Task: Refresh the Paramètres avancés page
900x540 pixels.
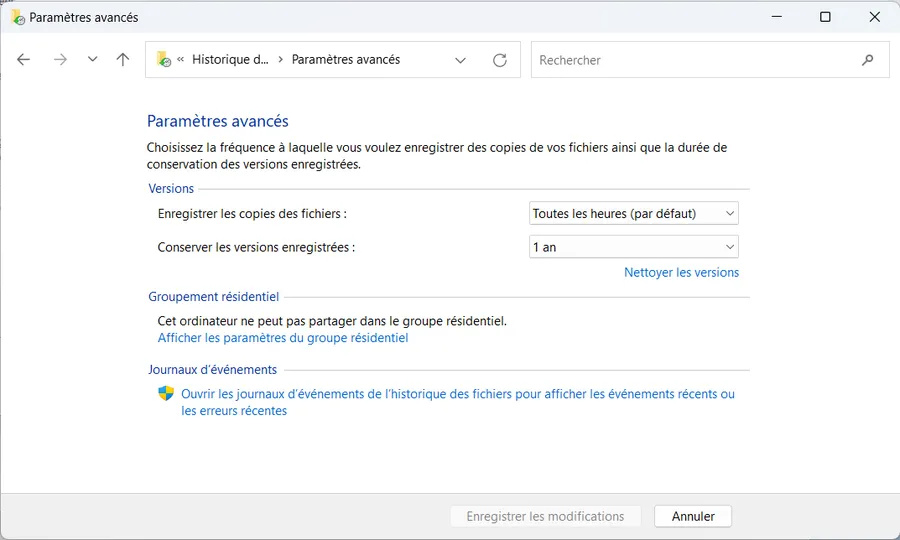Action: (x=500, y=60)
